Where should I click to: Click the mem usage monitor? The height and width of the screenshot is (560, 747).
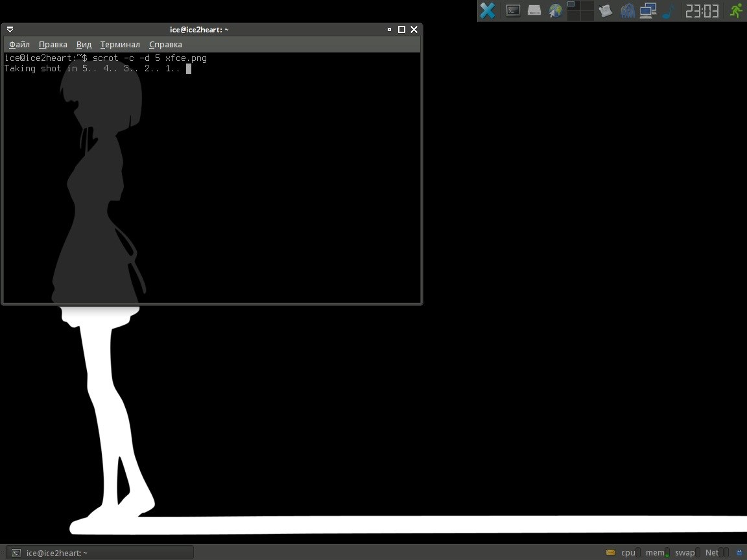[x=658, y=553]
